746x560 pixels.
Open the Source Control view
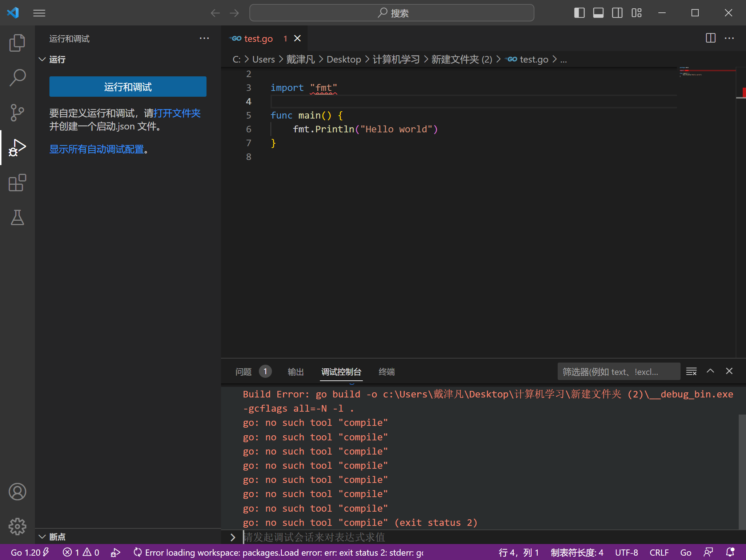17,113
